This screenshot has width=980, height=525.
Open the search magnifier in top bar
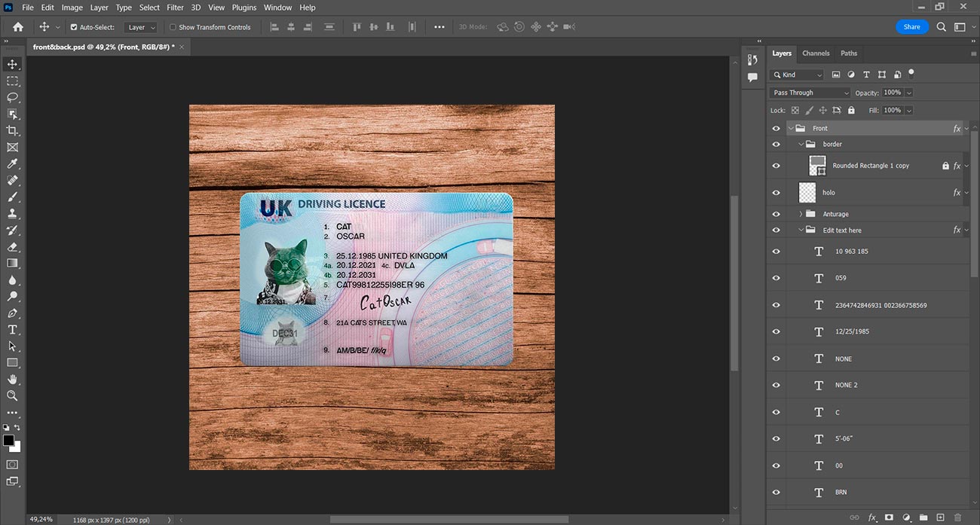pyautogui.click(x=942, y=26)
